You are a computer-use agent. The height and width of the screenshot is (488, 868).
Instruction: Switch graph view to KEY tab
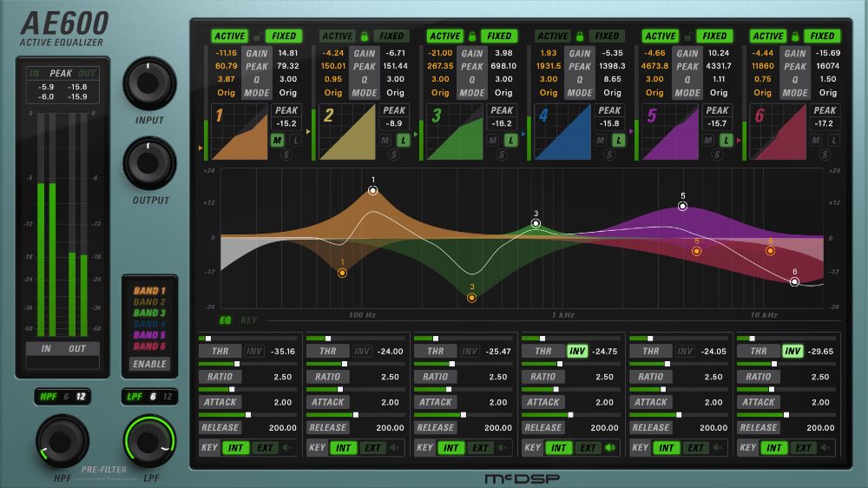tap(249, 320)
